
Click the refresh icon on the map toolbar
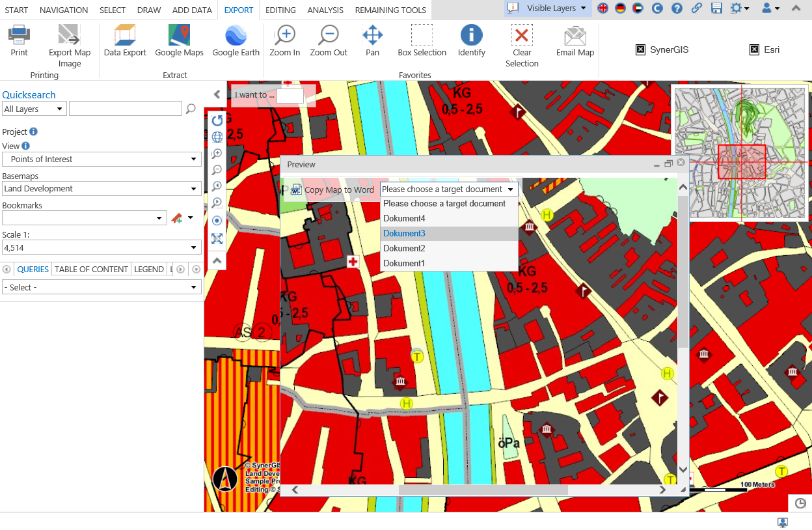pyautogui.click(x=217, y=120)
